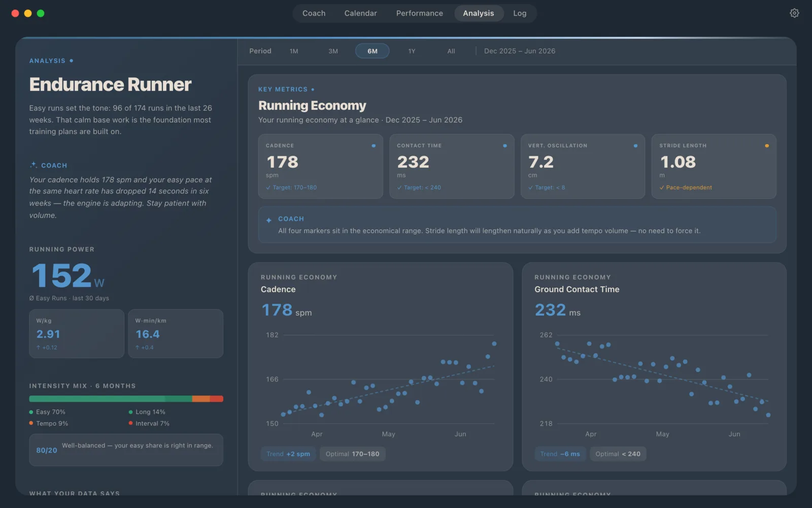Go to the Performance tab
812x508 pixels.
419,13
